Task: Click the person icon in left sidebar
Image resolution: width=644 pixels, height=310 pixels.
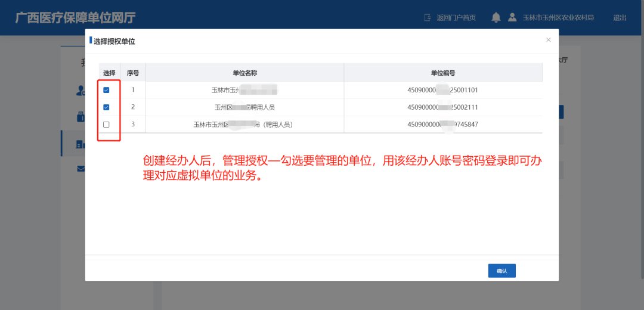Action: 80,91
